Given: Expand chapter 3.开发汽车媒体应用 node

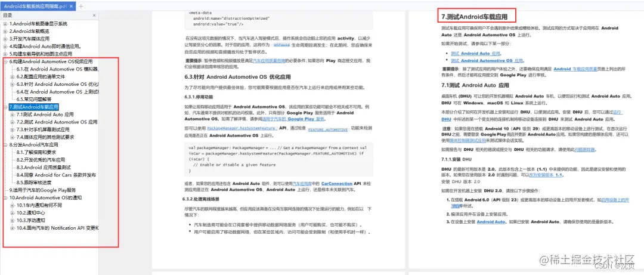Looking at the screenshot, I should [x=5, y=39].
